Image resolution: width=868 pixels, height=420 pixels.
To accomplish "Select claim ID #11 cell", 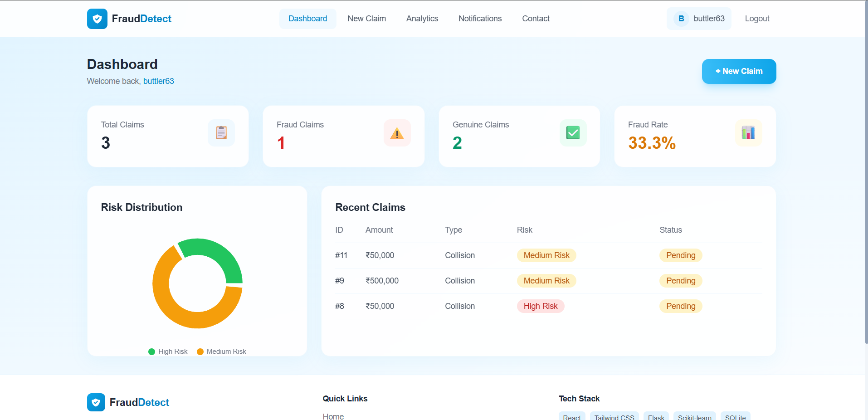I will (x=341, y=255).
